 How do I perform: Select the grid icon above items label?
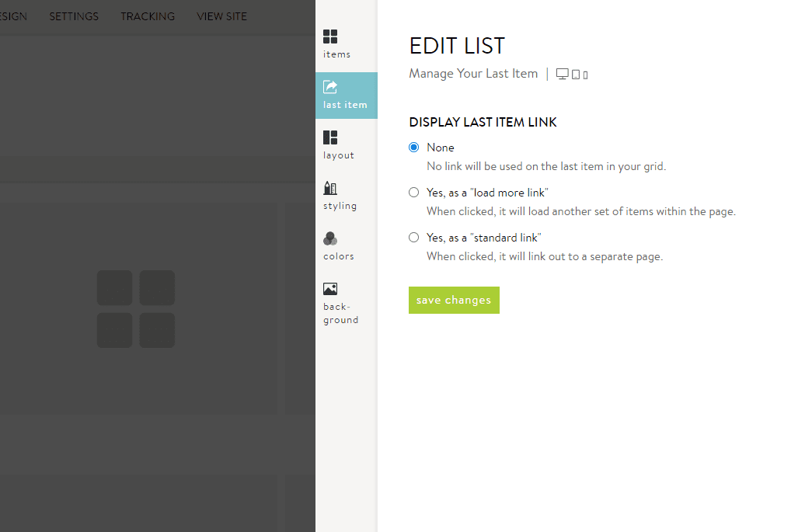pos(329,35)
